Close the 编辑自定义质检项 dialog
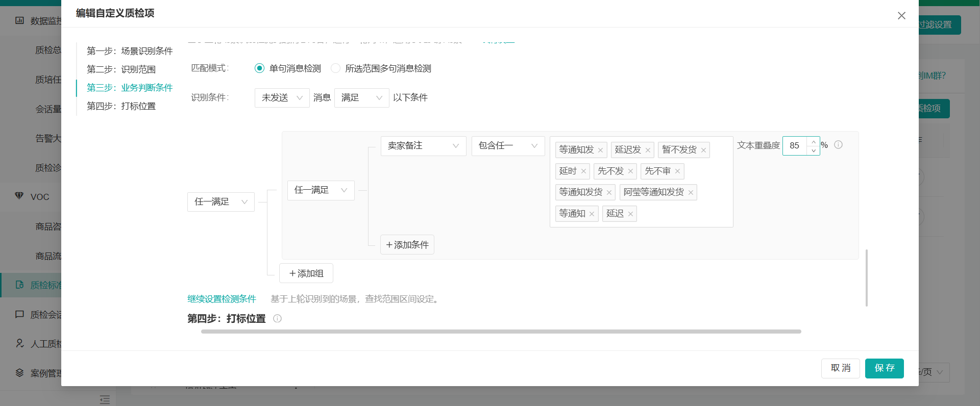This screenshot has width=980, height=406. click(901, 16)
